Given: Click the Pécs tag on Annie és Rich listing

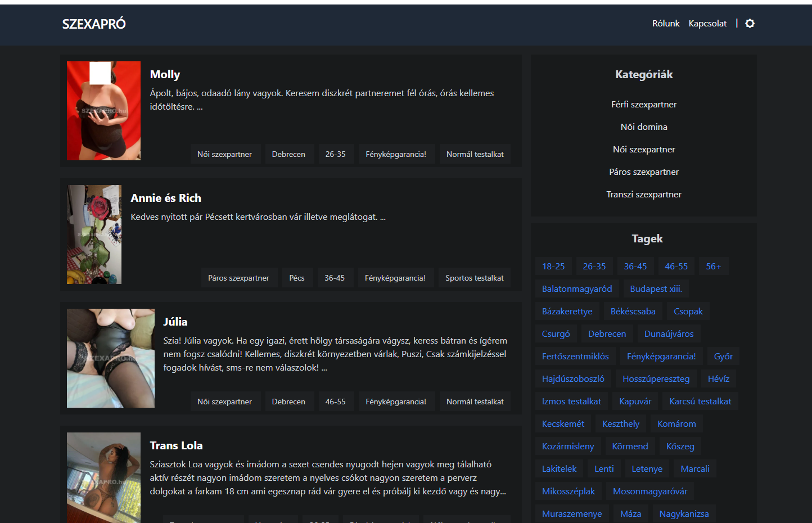Looking at the screenshot, I should point(297,278).
